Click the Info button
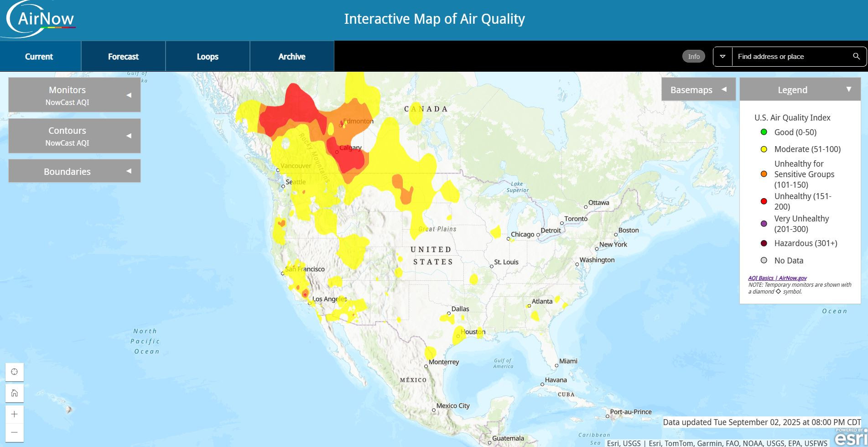 click(x=694, y=57)
